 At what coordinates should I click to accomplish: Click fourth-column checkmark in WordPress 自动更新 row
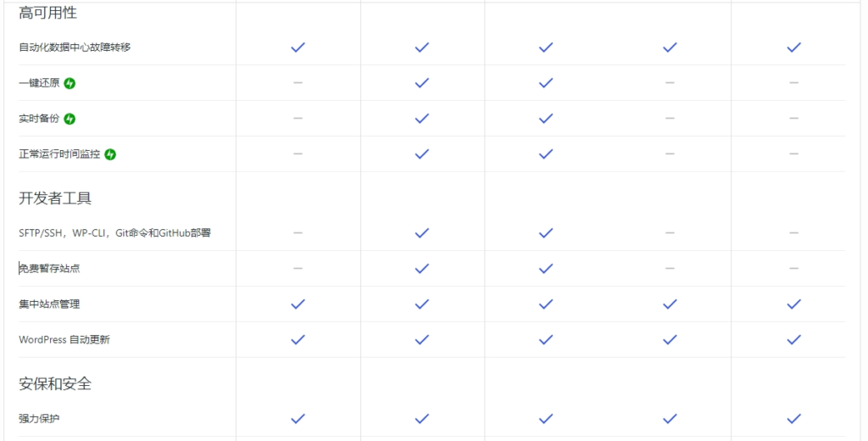coord(670,339)
